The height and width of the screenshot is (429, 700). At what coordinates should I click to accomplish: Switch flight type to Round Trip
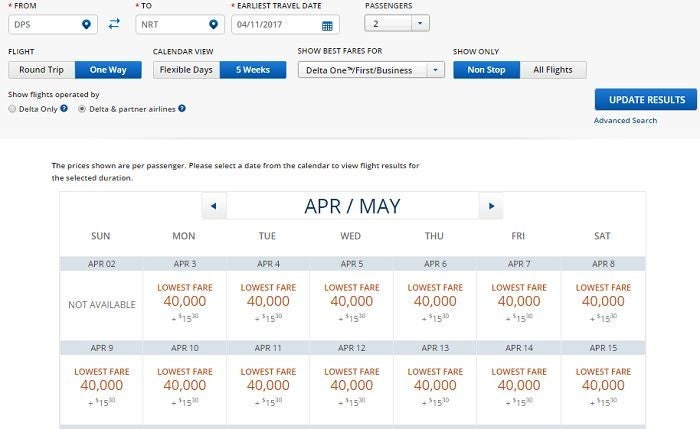pos(41,70)
